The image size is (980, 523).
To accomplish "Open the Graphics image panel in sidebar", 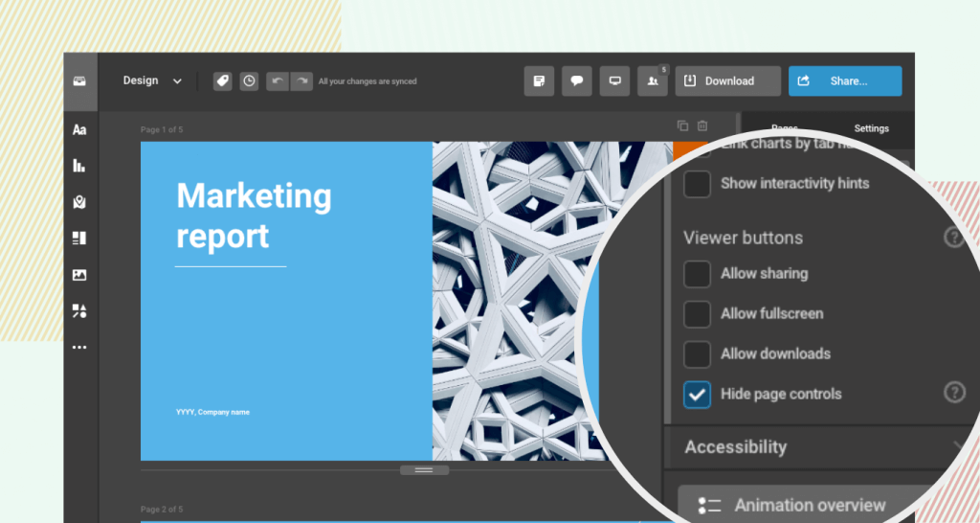I will coord(79,275).
